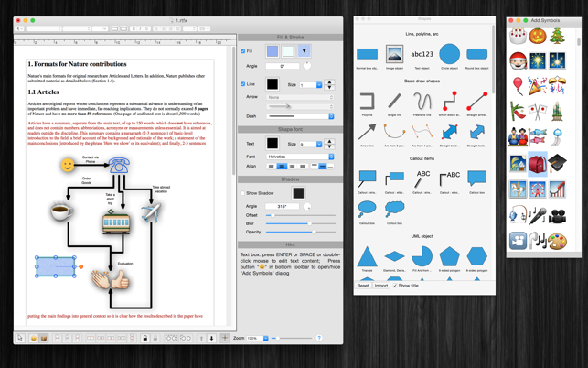
Task: Select the Diamond decision shape
Action: 394,256
